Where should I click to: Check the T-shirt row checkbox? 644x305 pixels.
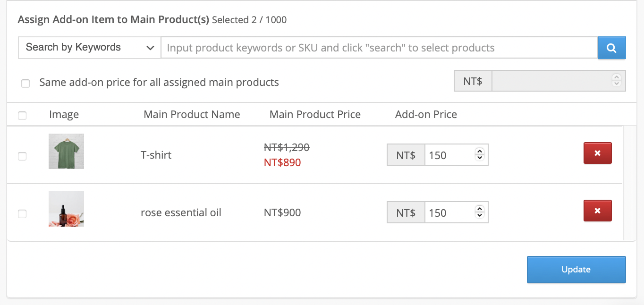coord(22,156)
